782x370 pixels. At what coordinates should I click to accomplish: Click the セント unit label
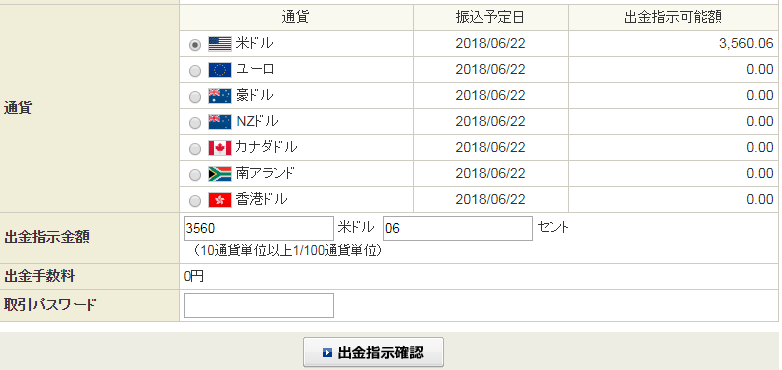point(553,227)
